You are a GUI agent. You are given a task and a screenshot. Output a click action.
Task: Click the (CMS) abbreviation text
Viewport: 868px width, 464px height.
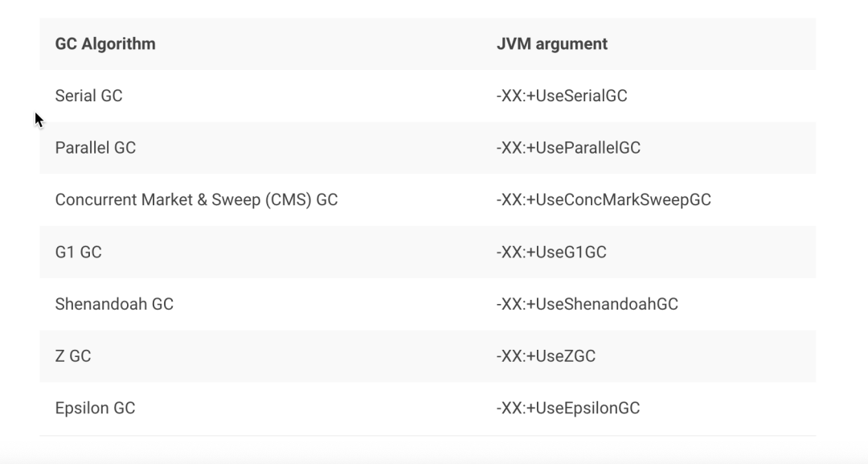click(287, 199)
